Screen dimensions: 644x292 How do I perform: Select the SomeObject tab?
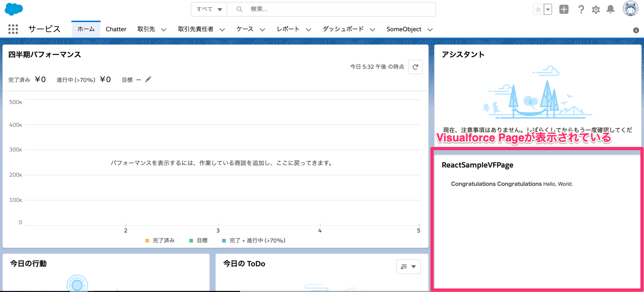[x=404, y=29]
